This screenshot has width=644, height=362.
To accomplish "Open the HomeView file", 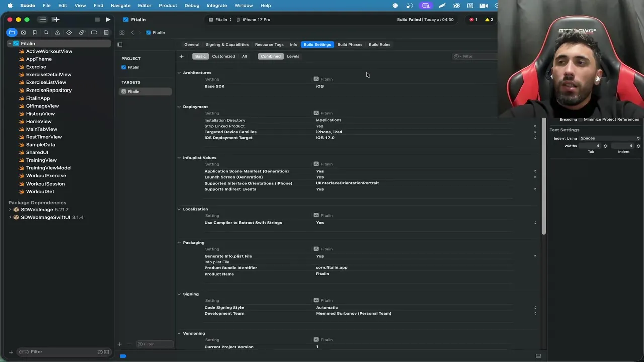I will click(39, 121).
